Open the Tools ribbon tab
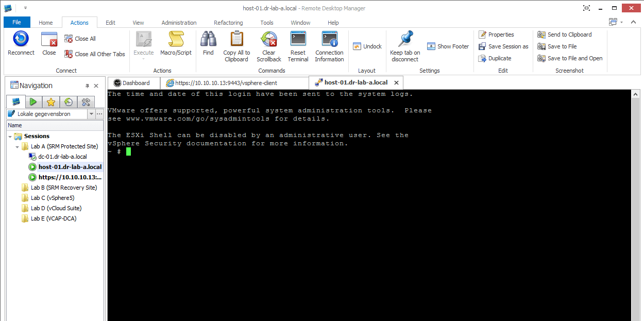 click(267, 23)
